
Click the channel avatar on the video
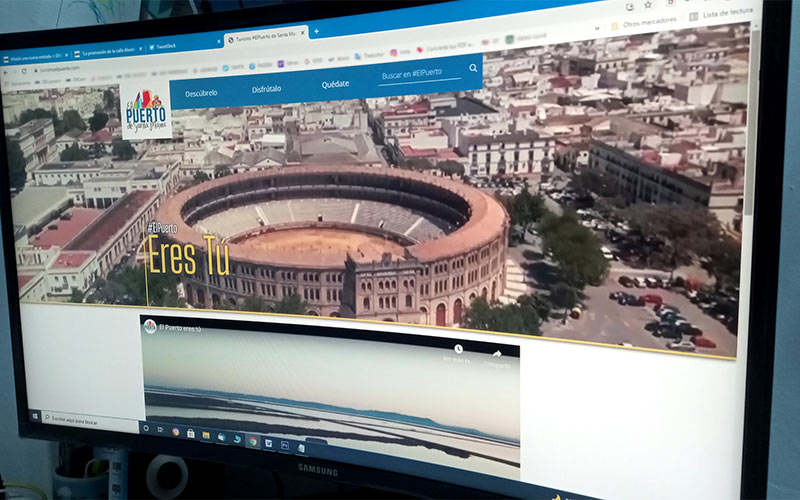tap(150, 327)
